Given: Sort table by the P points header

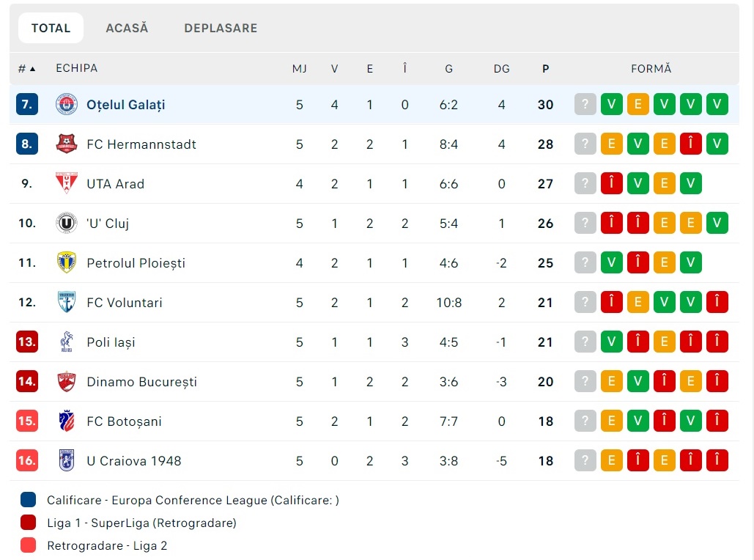Looking at the screenshot, I should (x=545, y=69).
